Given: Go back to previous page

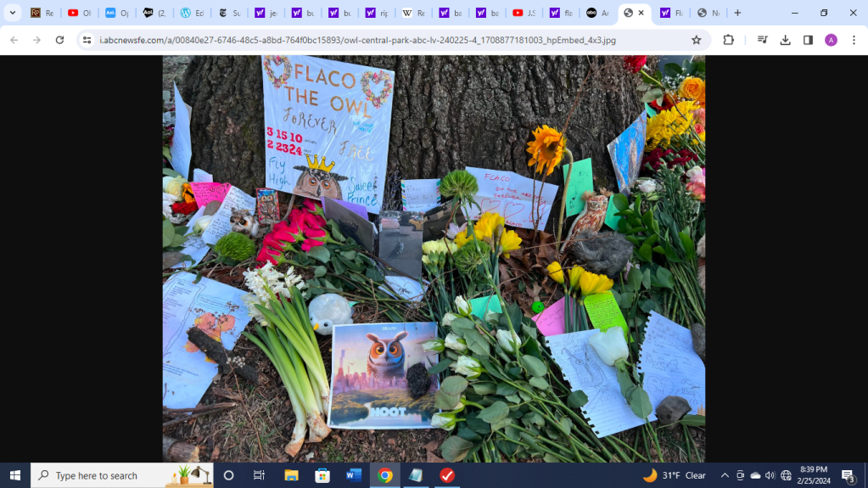Looking at the screenshot, I should tap(14, 40).
